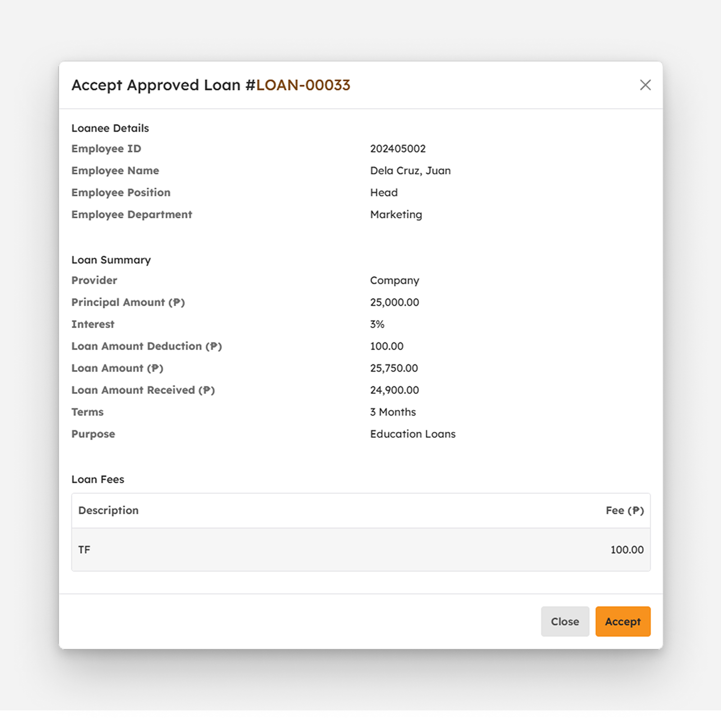Viewport: 721px width, 728px height.
Task: Click the Employee Department label
Action: tap(132, 215)
